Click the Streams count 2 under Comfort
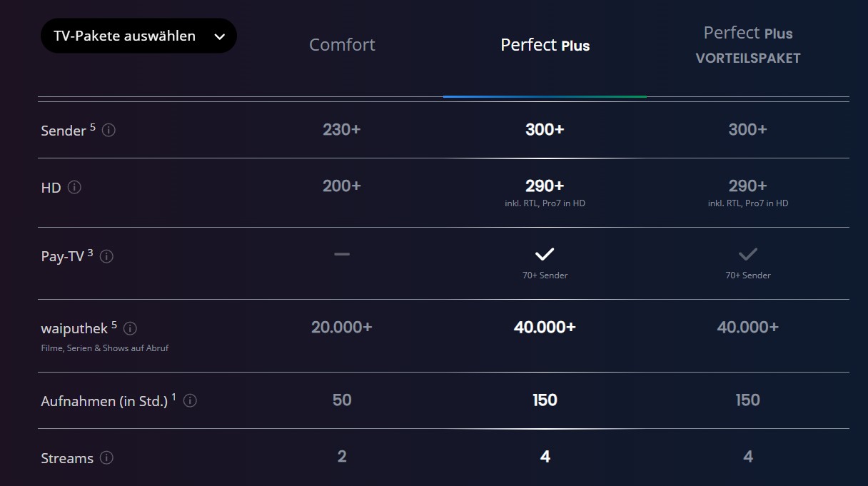The width and height of the screenshot is (868, 486). (342, 456)
